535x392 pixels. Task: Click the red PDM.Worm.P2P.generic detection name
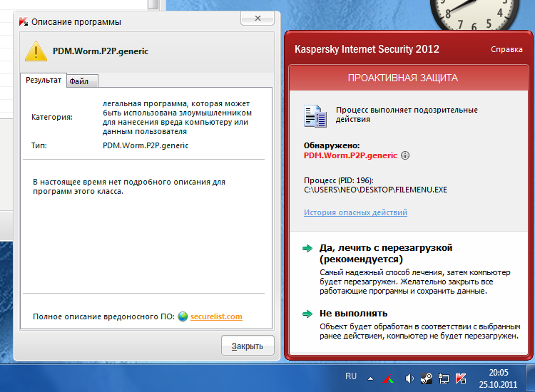pos(350,155)
